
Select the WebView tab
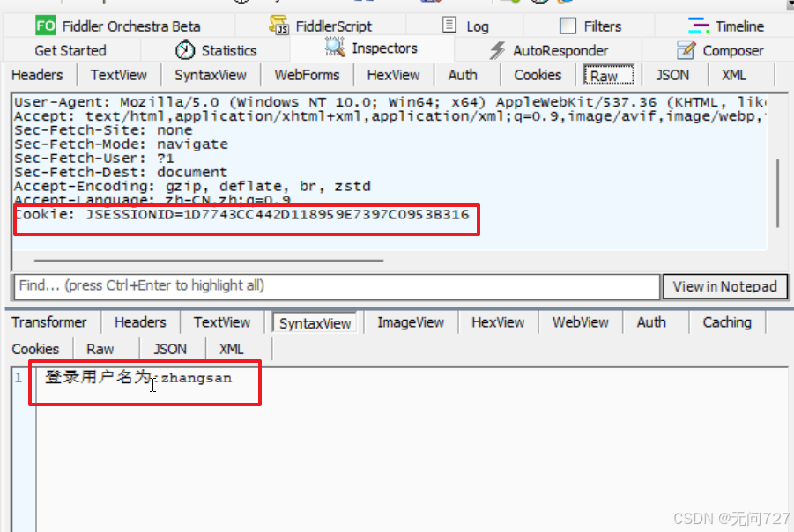pos(581,322)
